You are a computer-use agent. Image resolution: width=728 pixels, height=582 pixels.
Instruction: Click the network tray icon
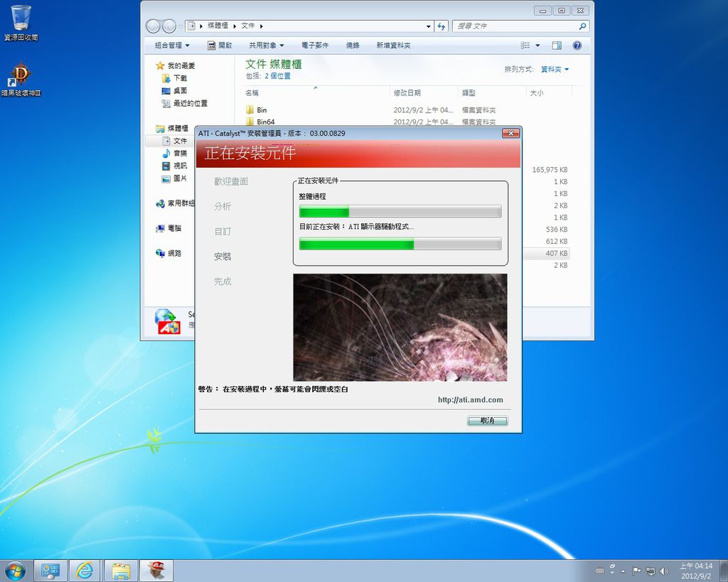(651, 571)
